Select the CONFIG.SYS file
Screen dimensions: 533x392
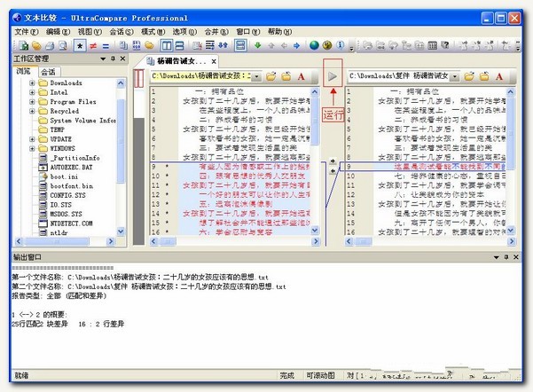[67, 195]
